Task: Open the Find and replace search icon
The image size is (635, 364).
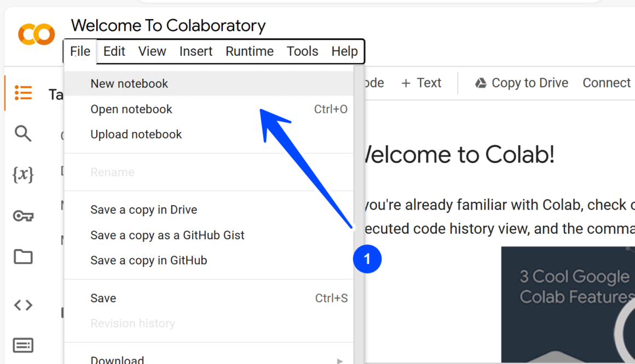Action: tap(23, 134)
